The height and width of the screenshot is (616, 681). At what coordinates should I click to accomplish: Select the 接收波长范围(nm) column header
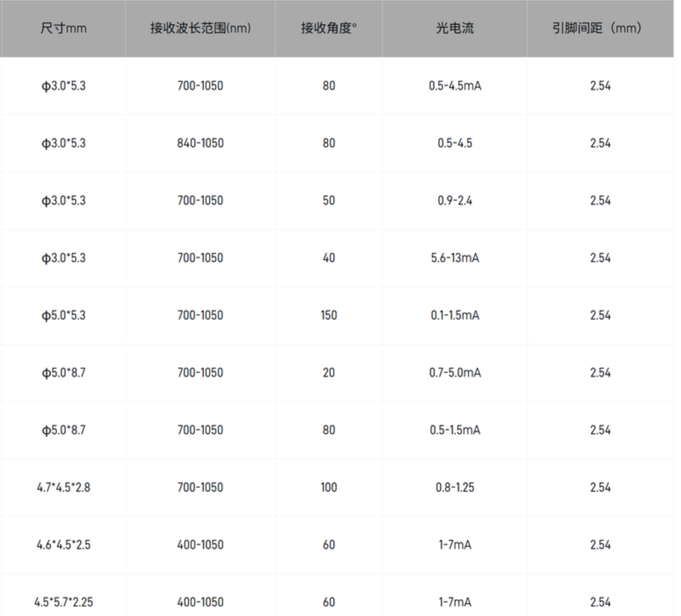(x=200, y=29)
